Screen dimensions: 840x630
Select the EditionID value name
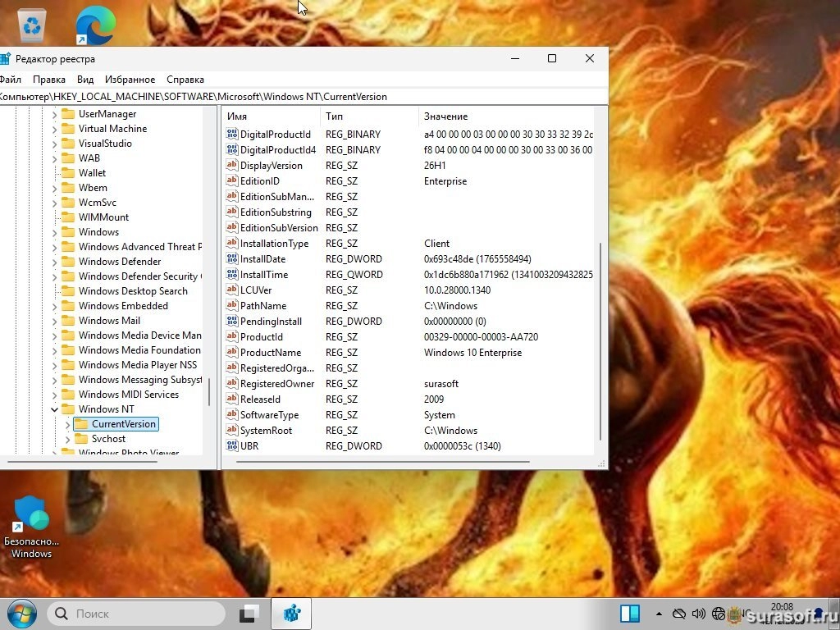pyautogui.click(x=260, y=181)
